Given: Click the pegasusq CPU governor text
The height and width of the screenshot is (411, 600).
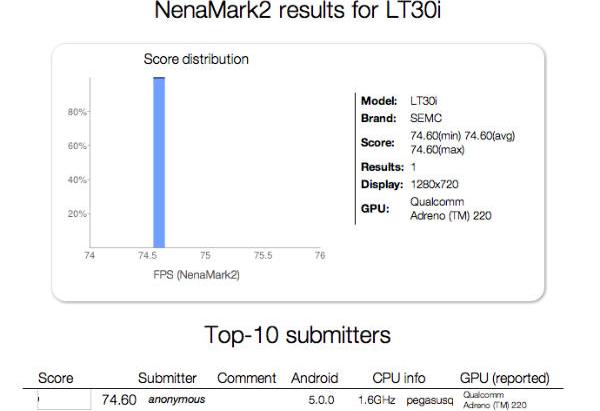Looking at the screenshot, I should click(x=430, y=401).
